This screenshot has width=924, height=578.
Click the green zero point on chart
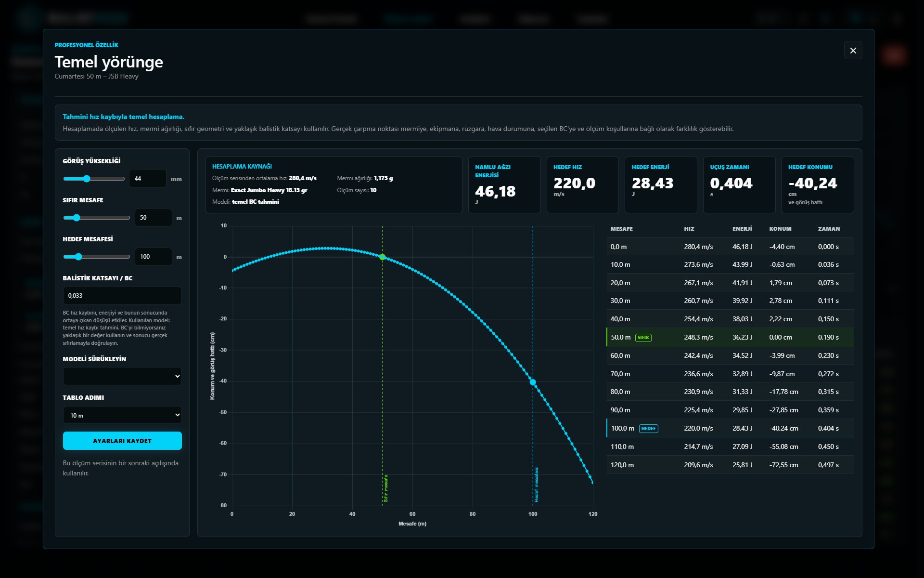(382, 257)
